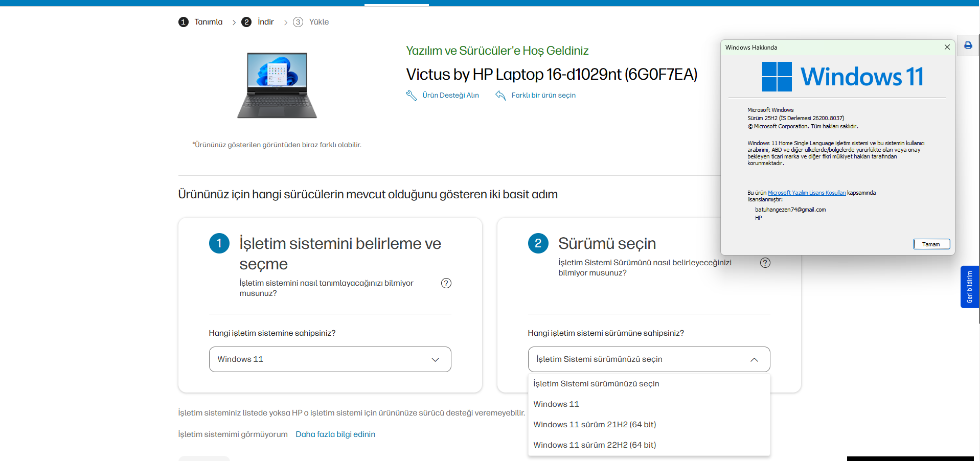Click the batuhangezen74@gmail.com text
The image size is (980, 461).
pyautogui.click(x=790, y=210)
